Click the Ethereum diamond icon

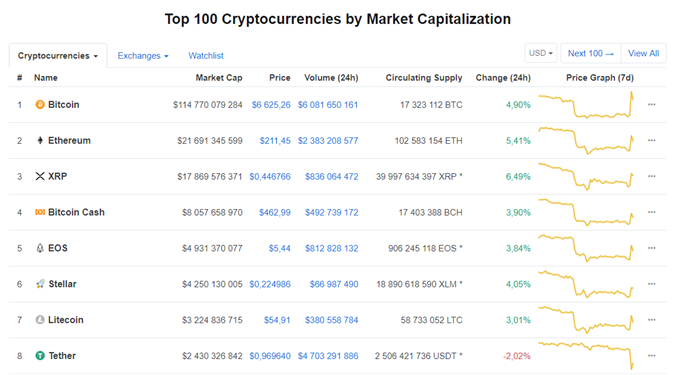coord(40,140)
